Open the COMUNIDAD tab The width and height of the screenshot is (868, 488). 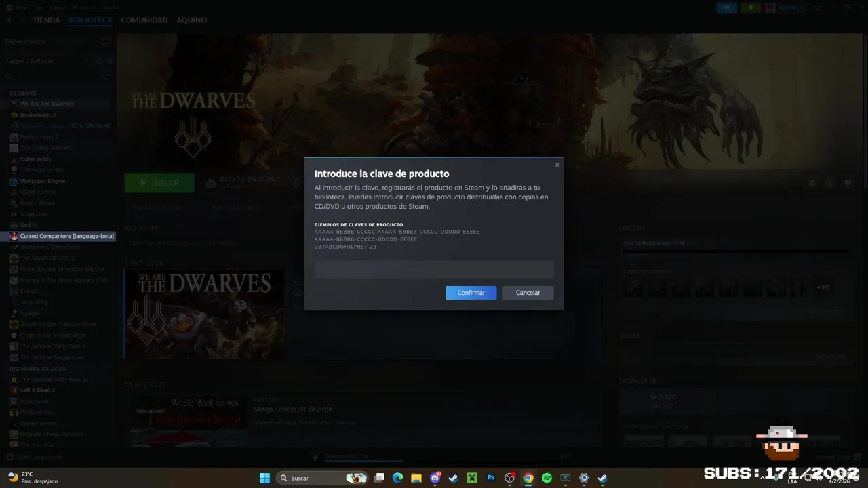pyautogui.click(x=144, y=20)
